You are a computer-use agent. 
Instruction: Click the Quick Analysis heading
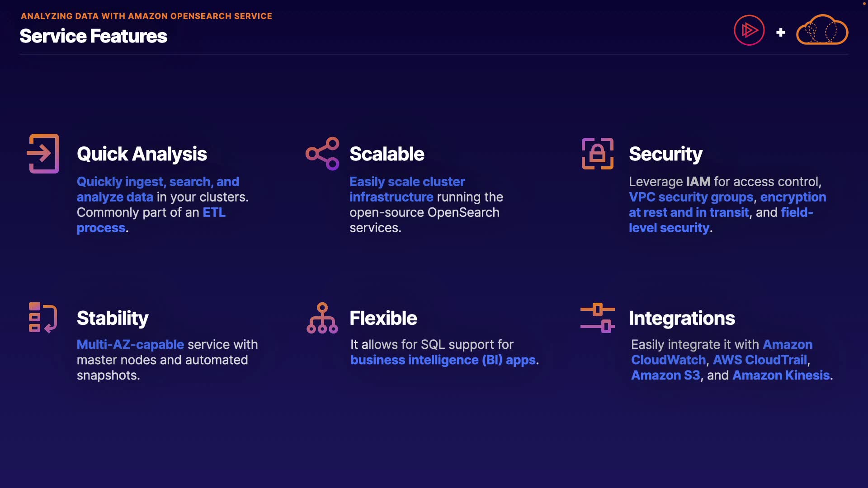point(142,154)
